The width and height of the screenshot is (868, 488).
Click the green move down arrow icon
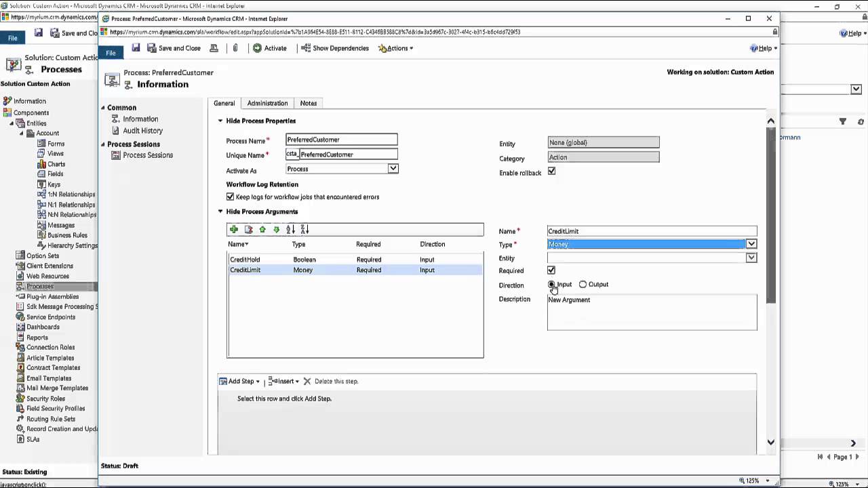276,230
